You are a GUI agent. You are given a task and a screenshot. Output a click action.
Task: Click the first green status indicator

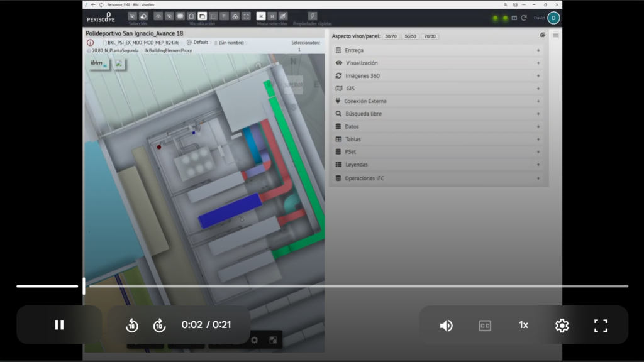[x=496, y=18]
